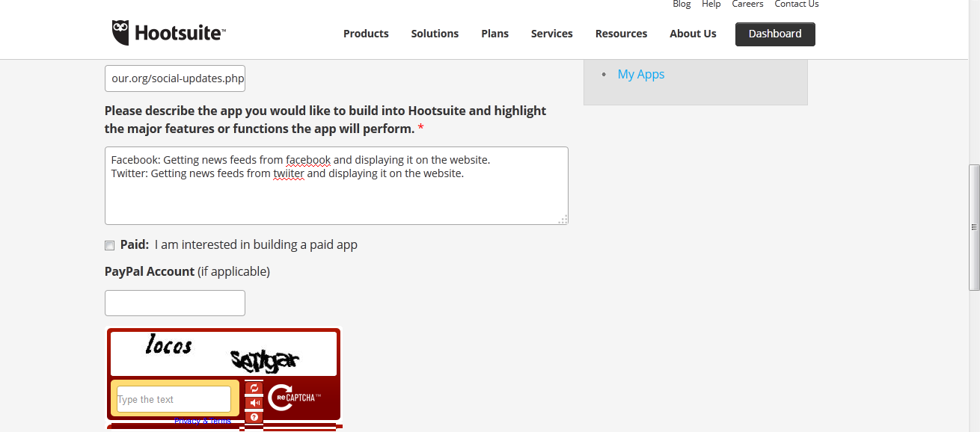
Task: Go to the Plans page
Action: (x=494, y=34)
